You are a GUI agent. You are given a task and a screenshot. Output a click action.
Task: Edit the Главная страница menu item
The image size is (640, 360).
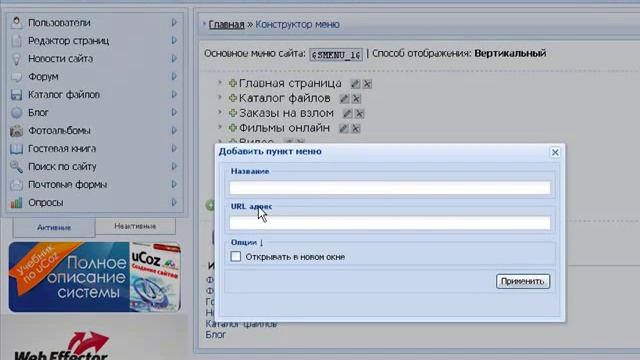[x=355, y=84]
